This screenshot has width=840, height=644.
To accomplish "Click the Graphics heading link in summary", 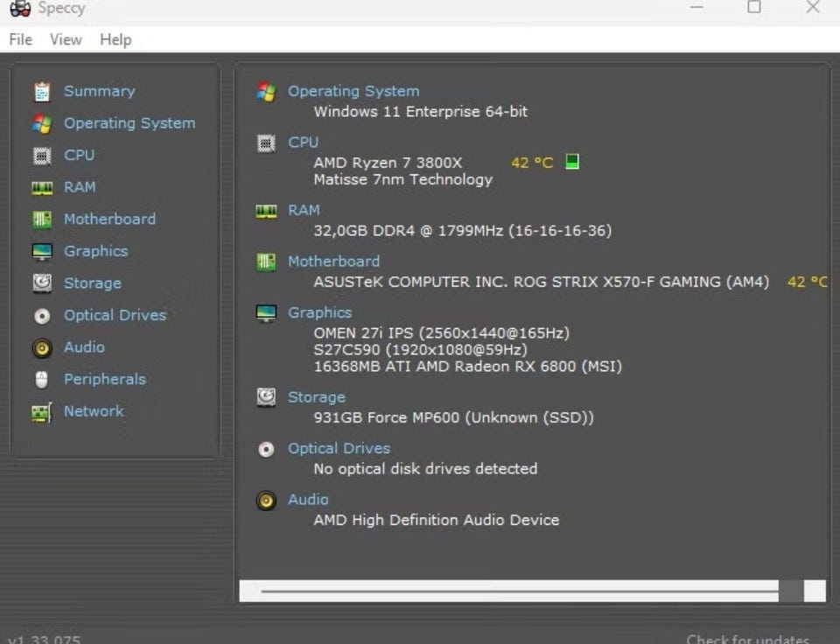I will (320, 313).
